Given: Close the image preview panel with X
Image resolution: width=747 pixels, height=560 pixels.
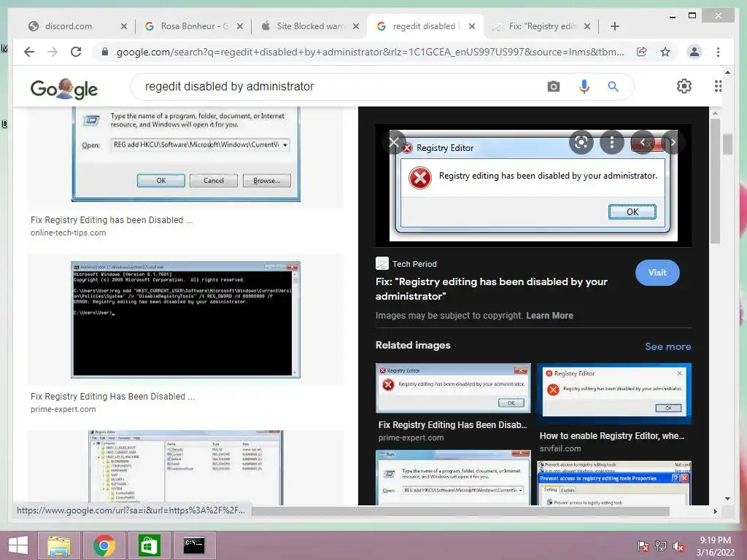Looking at the screenshot, I should point(394,142).
